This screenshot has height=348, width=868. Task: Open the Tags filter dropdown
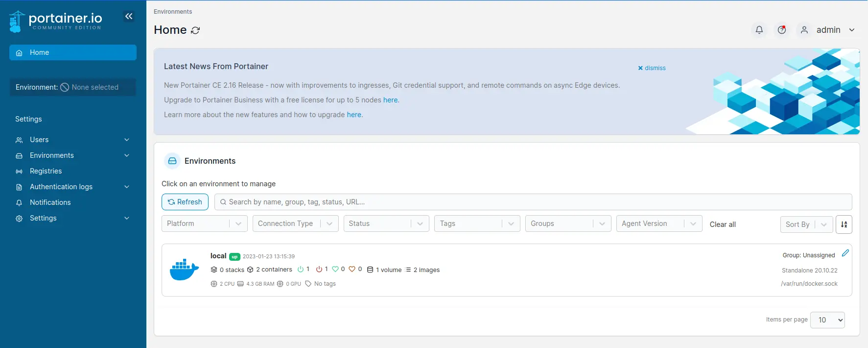(x=477, y=224)
